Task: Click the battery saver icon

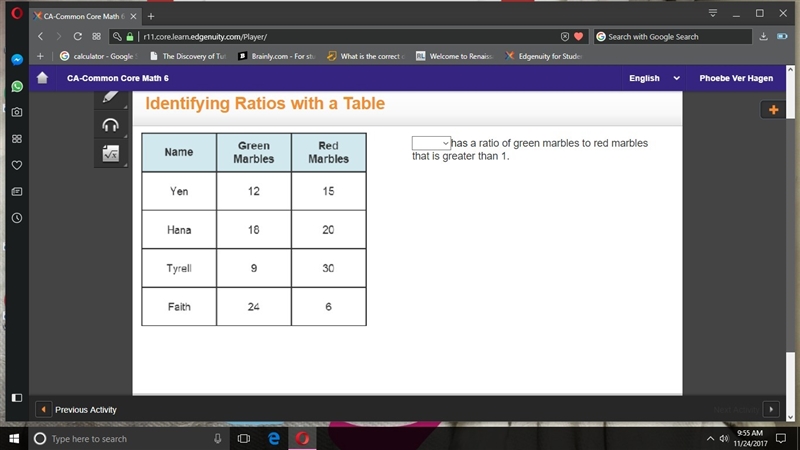Action: (782, 37)
